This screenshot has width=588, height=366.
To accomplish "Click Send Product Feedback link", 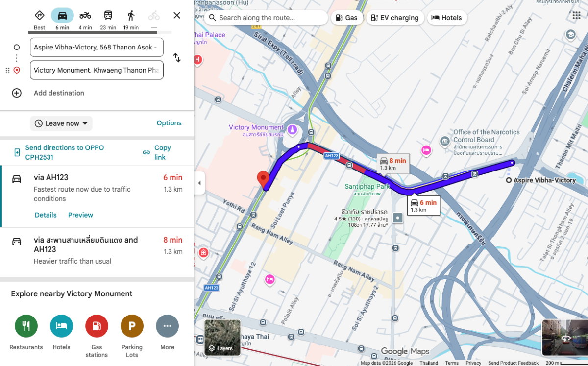I will [x=513, y=363].
